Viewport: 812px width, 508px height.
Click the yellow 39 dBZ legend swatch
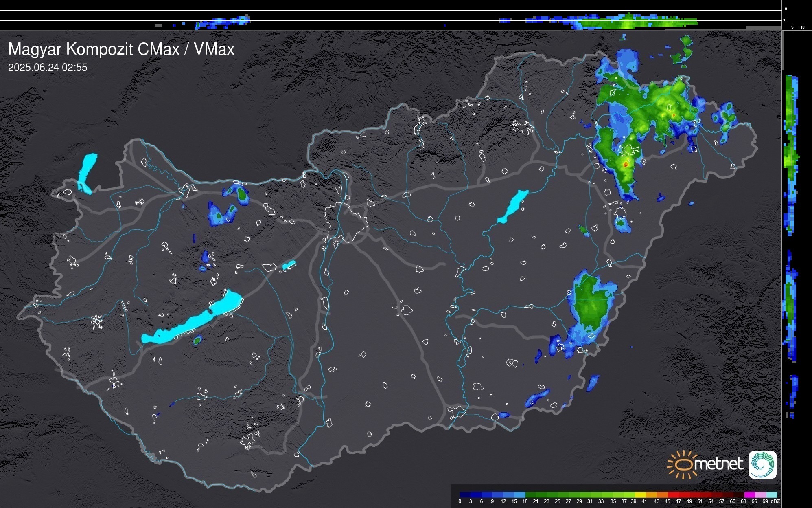640,495
